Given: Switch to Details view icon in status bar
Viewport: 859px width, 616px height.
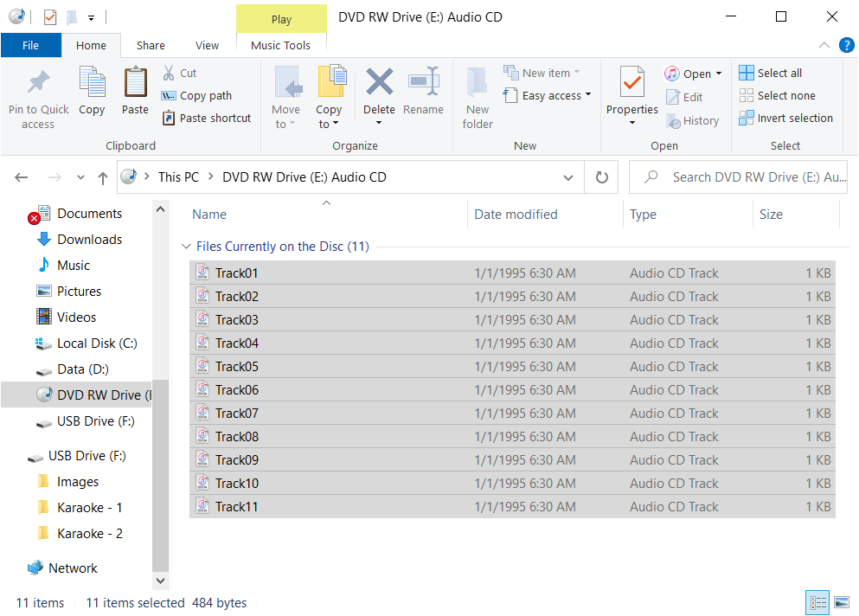Looking at the screenshot, I should coord(817,603).
